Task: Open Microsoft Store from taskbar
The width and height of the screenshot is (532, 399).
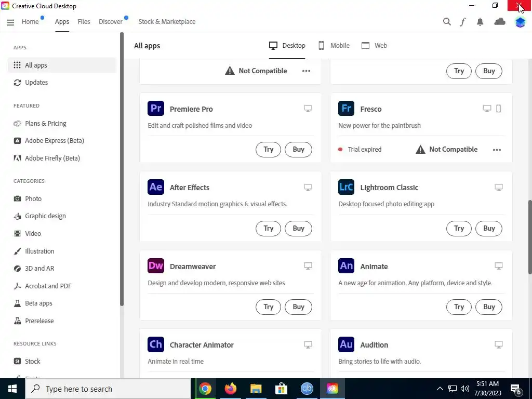Action: tap(281, 389)
